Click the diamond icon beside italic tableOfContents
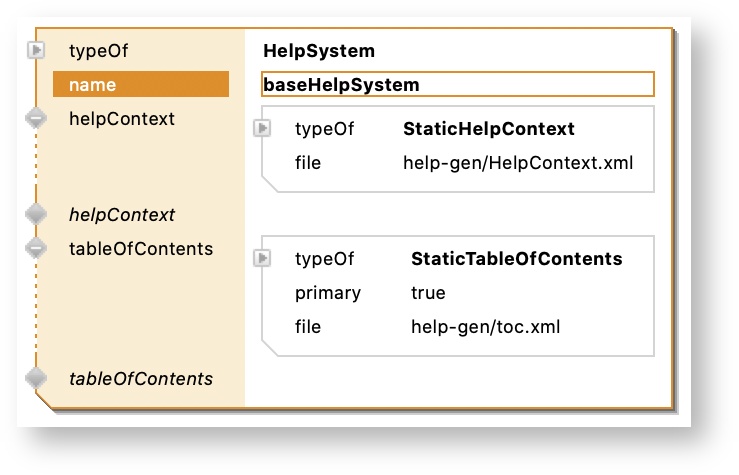The height and width of the screenshot is (475, 739). (x=36, y=378)
